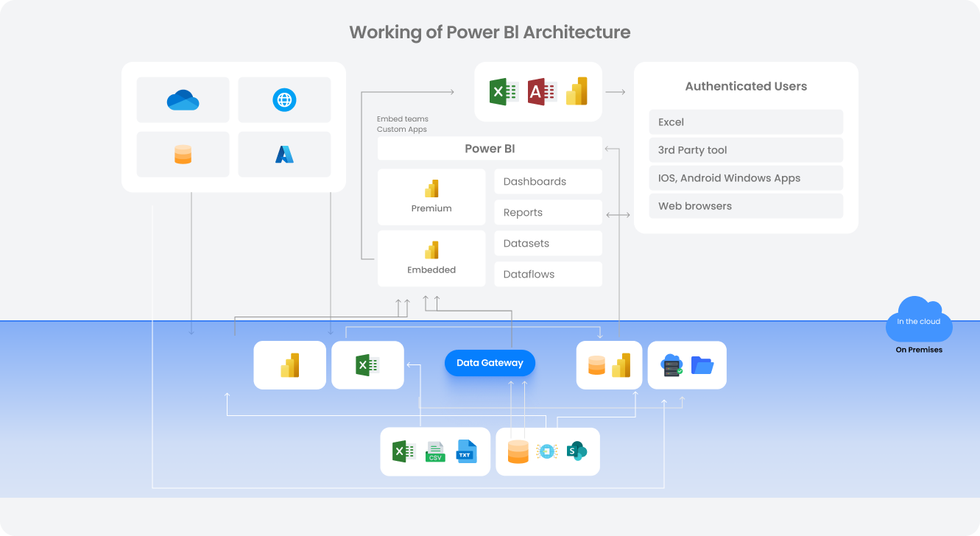The image size is (980, 536).
Task: Select the SharePoint icon near the database
Action: click(x=577, y=451)
